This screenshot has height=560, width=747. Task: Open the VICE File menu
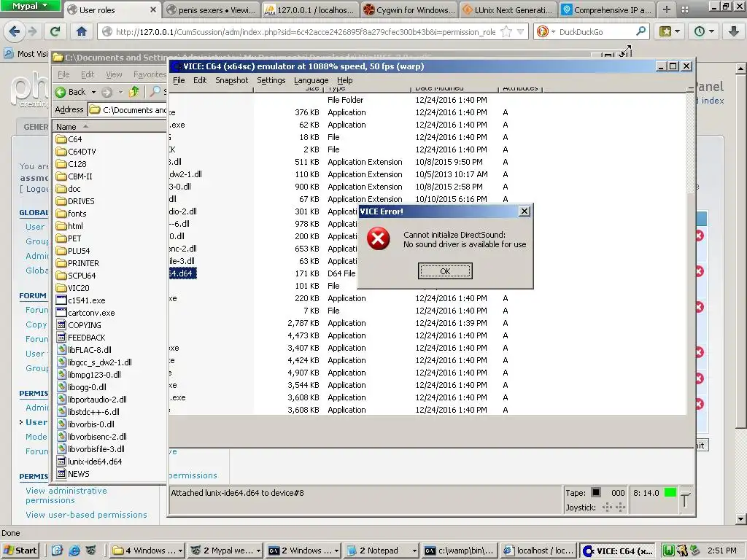pyautogui.click(x=179, y=80)
